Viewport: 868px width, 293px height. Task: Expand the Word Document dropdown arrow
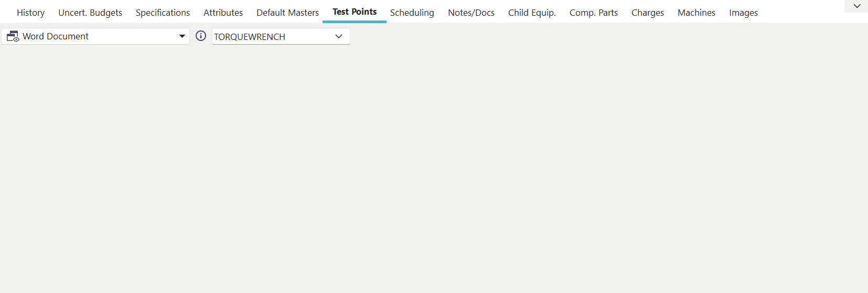182,36
